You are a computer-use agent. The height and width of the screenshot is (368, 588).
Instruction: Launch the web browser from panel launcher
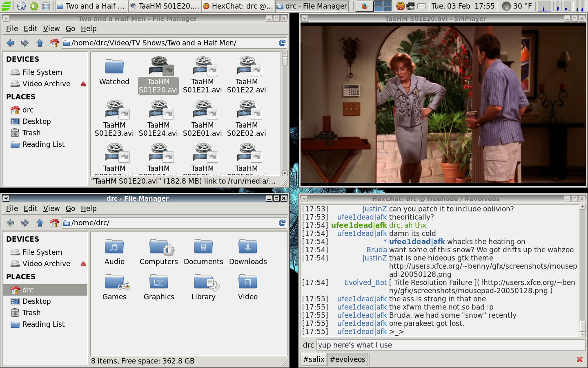click(21, 6)
